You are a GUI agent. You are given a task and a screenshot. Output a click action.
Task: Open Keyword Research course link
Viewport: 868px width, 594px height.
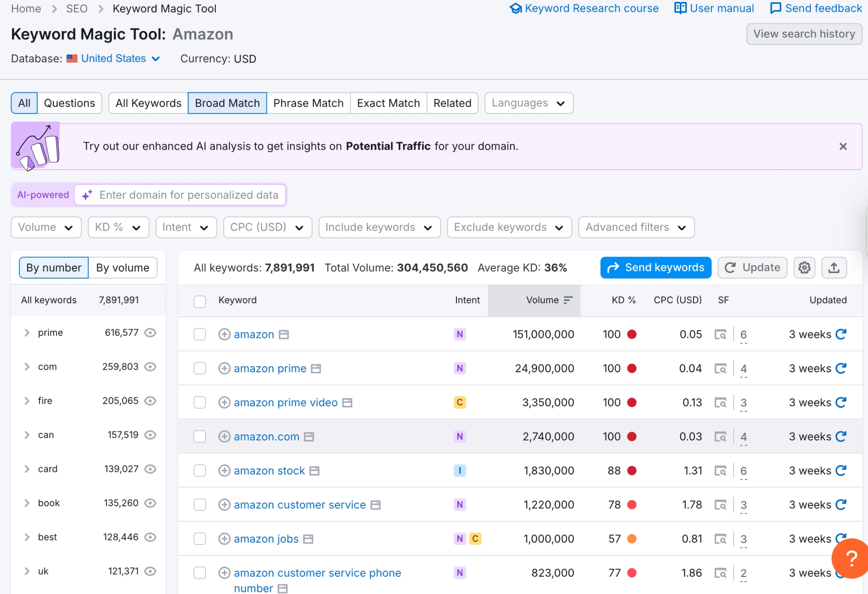[x=584, y=8]
